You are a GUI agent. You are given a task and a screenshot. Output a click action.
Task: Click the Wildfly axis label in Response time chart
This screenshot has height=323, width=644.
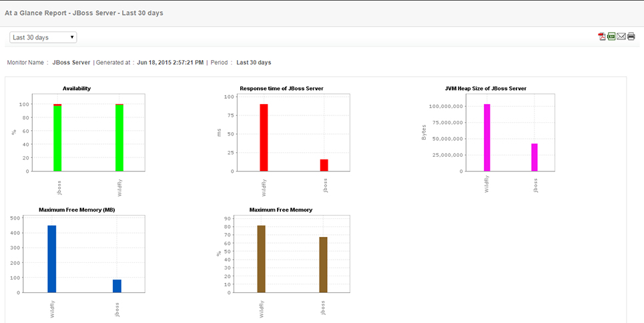264,188
